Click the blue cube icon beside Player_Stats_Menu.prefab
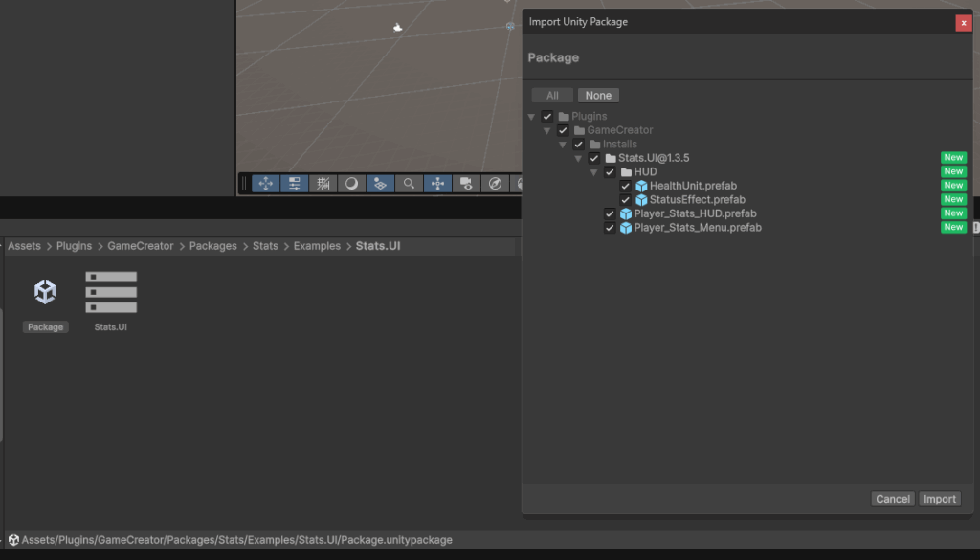 pos(626,228)
